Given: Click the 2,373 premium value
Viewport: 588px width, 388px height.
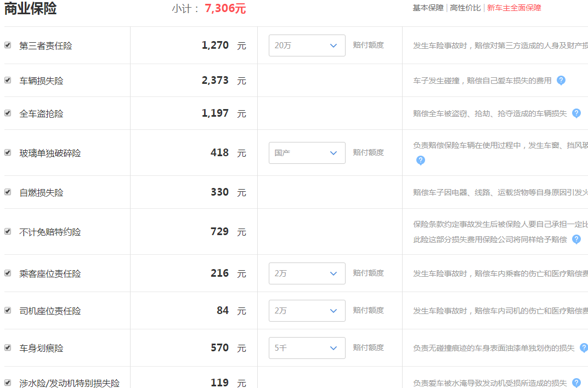Looking at the screenshot, I should point(215,80).
